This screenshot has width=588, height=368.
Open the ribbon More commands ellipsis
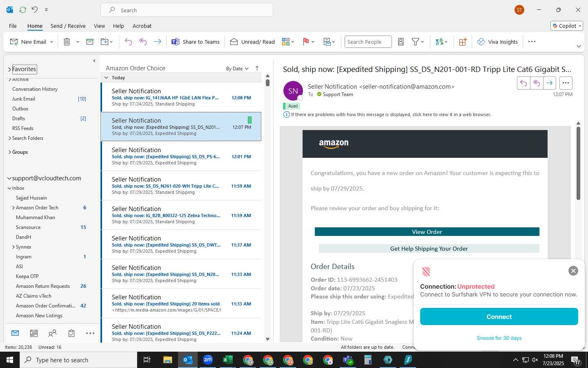point(532,42)
